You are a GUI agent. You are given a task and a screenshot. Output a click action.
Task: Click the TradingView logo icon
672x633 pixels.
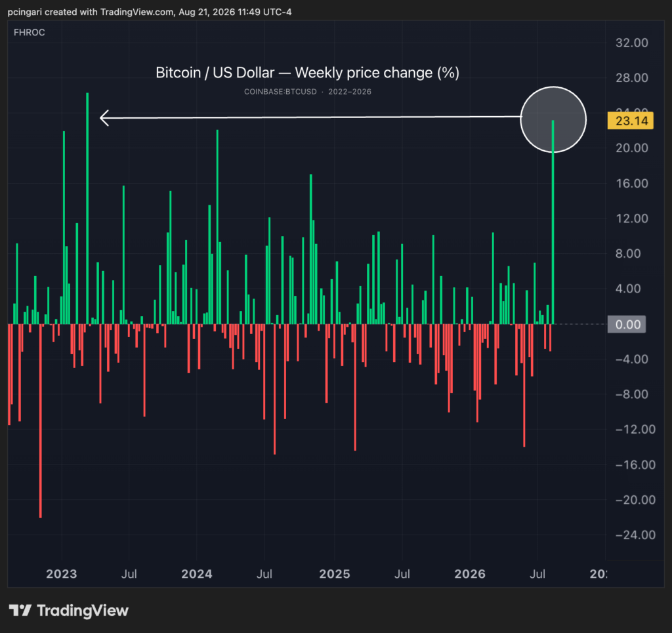[x=20, y=610]
